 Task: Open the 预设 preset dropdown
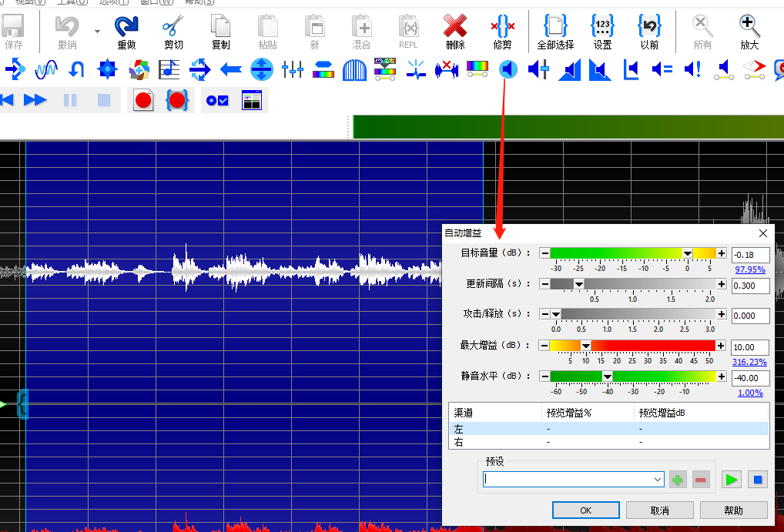[x=657, y=480]
